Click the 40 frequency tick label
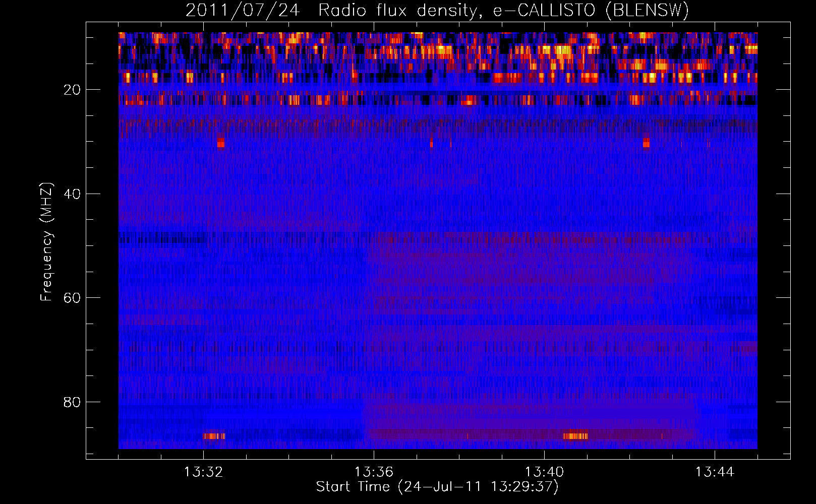This screenshot has width=816, height=504. coord(73,194)
